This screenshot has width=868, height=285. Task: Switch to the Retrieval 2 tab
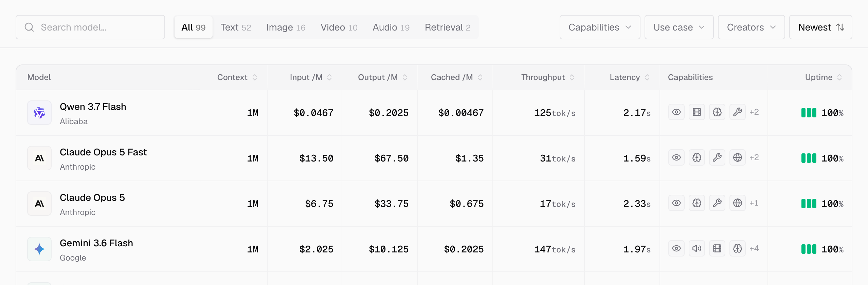tap(448, 27)
